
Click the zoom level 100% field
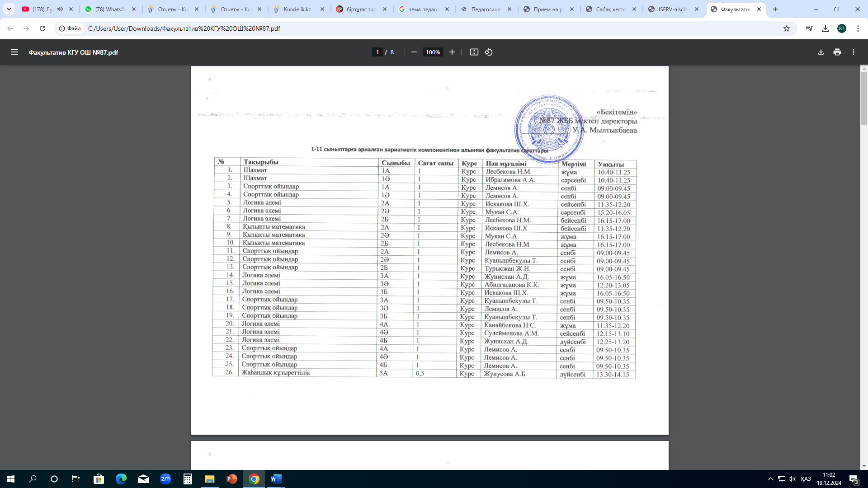433,52
